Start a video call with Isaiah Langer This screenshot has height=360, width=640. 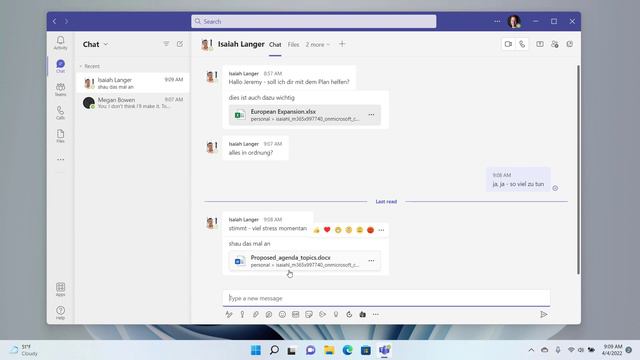point(508,44)
